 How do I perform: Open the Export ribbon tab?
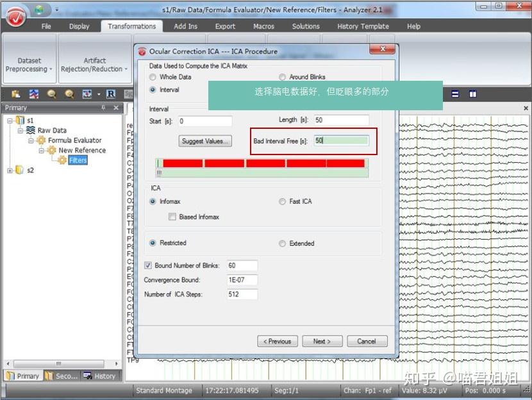tap(225, 26)
